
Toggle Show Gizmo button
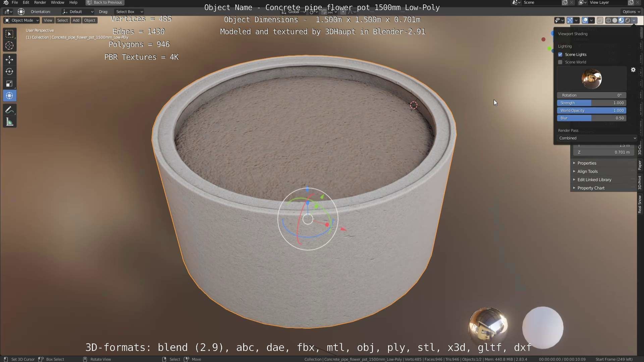(x=570, y=20)
